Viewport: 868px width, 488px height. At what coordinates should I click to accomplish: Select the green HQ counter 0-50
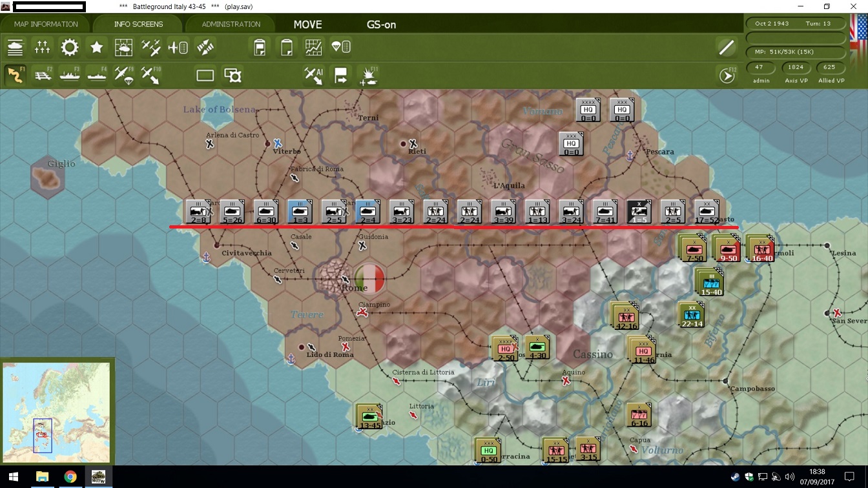[x=488, y=450]
